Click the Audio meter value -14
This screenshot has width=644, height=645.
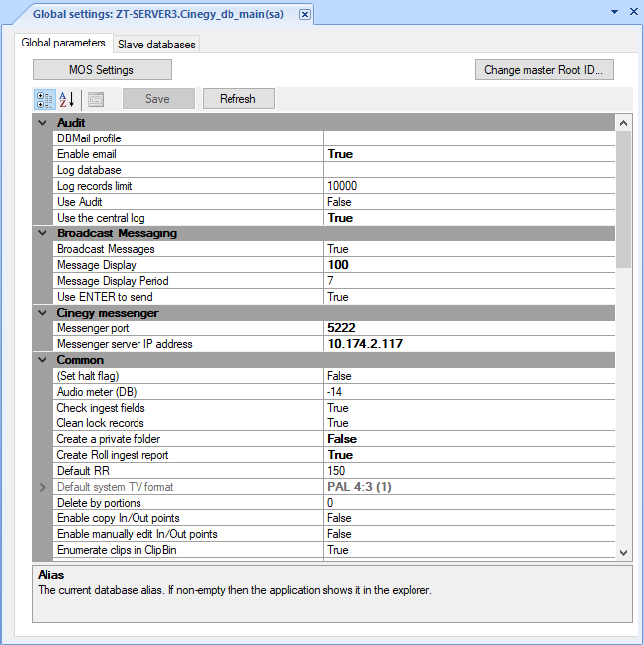[334, 392]
